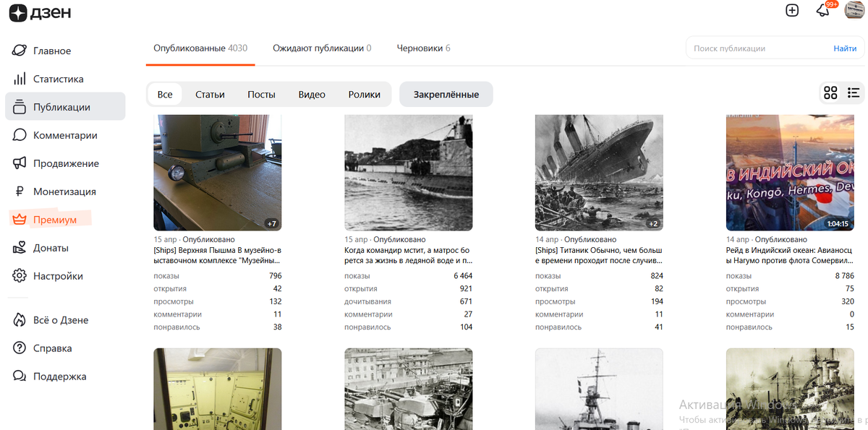
Task: Open Справка help link
Action: (53, 348)
